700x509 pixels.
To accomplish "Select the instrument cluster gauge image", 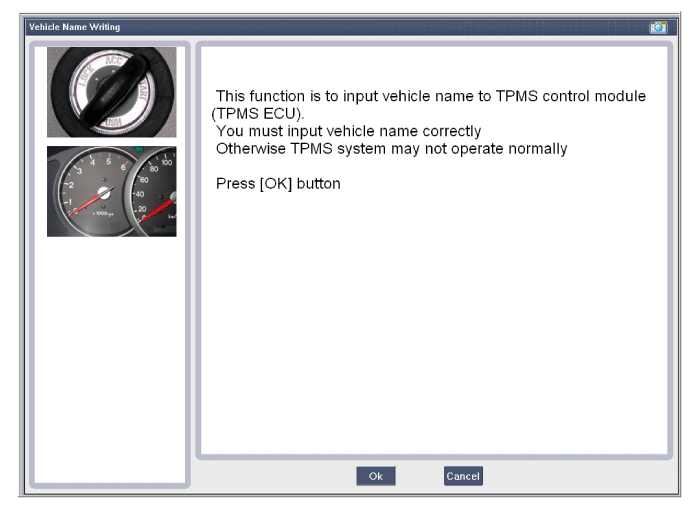I will click(111, 191).
